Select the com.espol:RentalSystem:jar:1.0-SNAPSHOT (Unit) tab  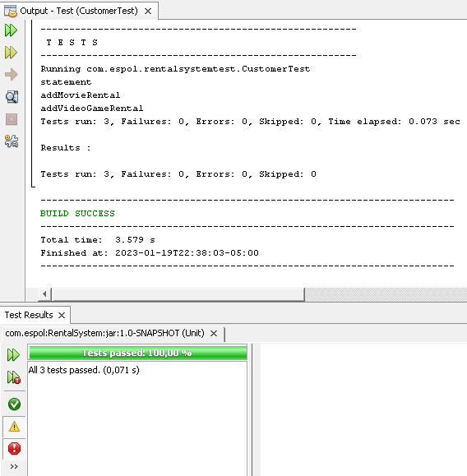point(104,333)
